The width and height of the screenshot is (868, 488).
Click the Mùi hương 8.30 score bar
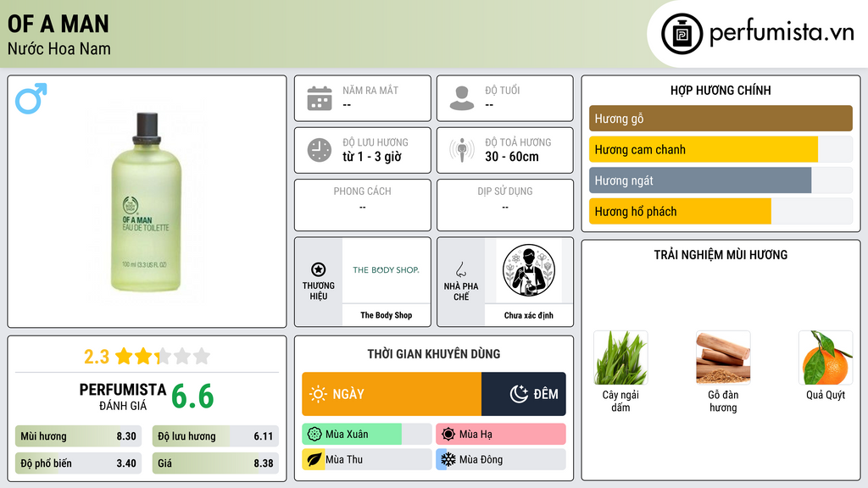point(79,436)
